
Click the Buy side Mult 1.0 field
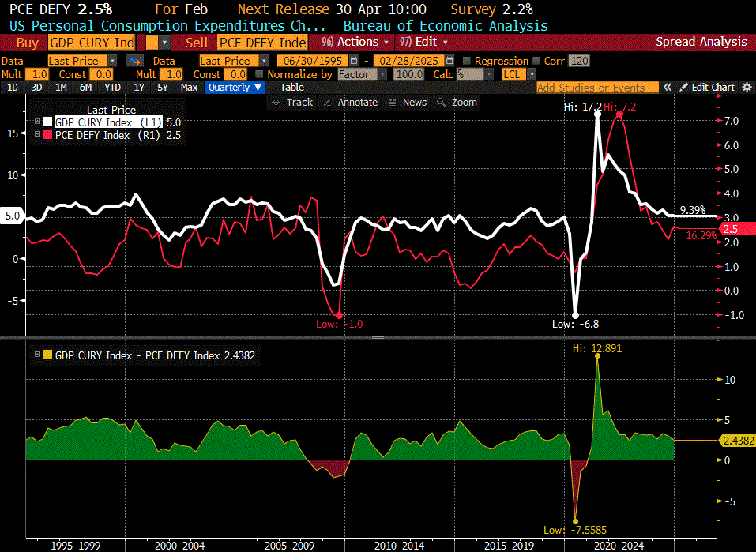pos(37,74)
